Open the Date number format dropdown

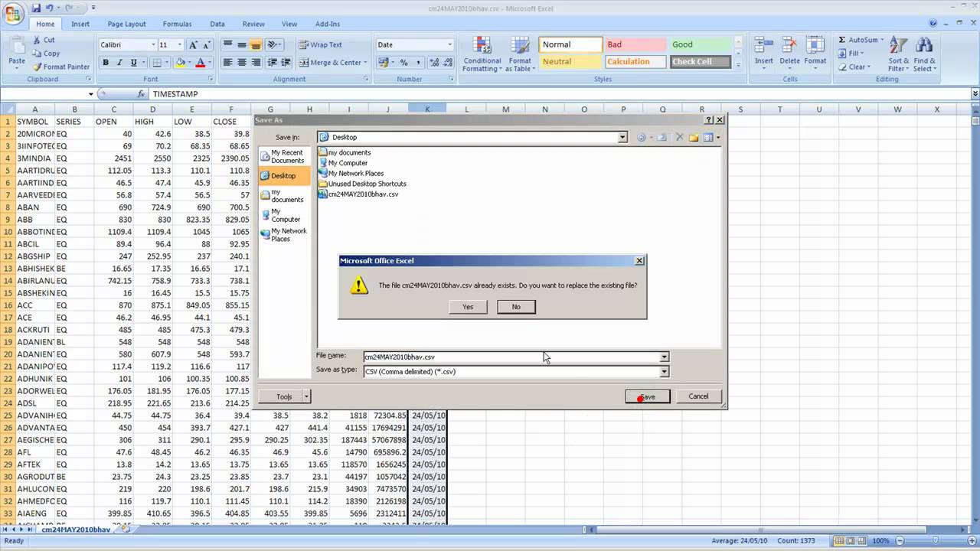[449, 45]
